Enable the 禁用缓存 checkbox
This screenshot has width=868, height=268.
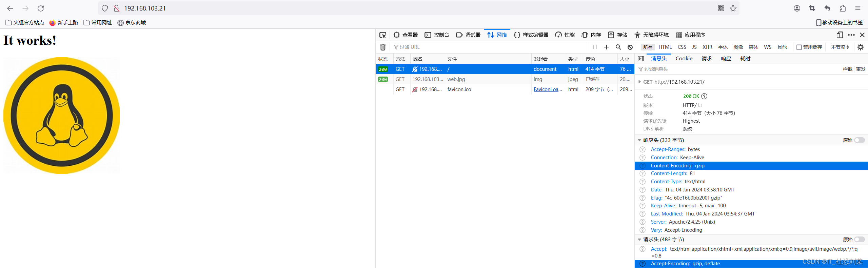coord(799,47)
